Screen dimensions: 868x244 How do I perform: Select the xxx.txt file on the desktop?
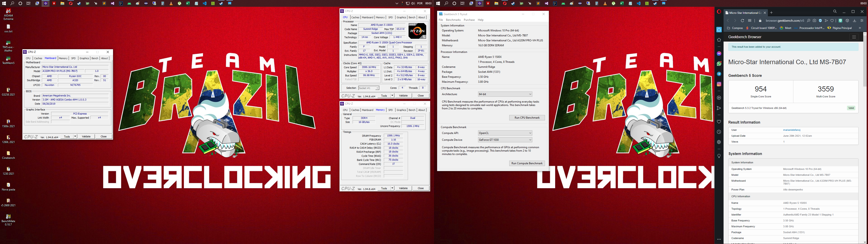(8, 28)
